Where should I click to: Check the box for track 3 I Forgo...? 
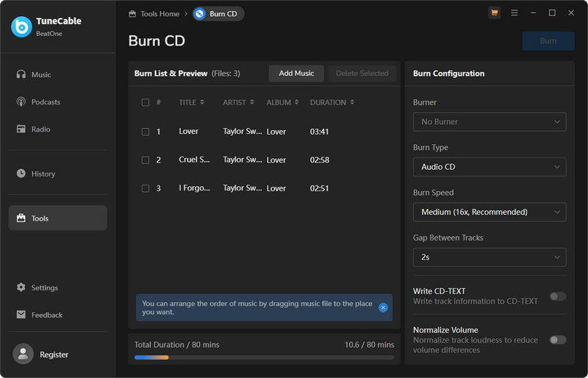(145, 188)
